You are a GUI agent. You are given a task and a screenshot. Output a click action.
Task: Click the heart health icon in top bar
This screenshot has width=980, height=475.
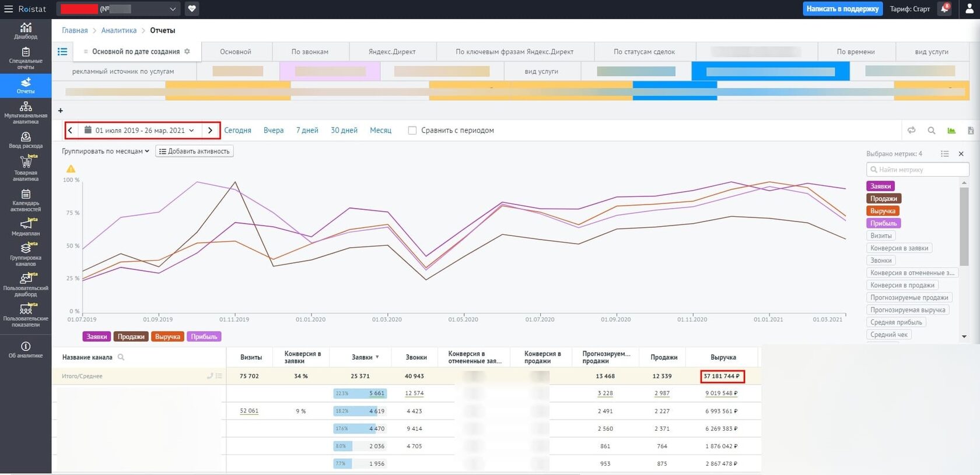click(192, 9)
